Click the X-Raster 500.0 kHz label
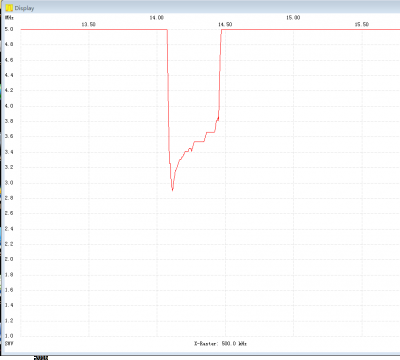This screenshot has width=400, height=360. tap(220, 343)
